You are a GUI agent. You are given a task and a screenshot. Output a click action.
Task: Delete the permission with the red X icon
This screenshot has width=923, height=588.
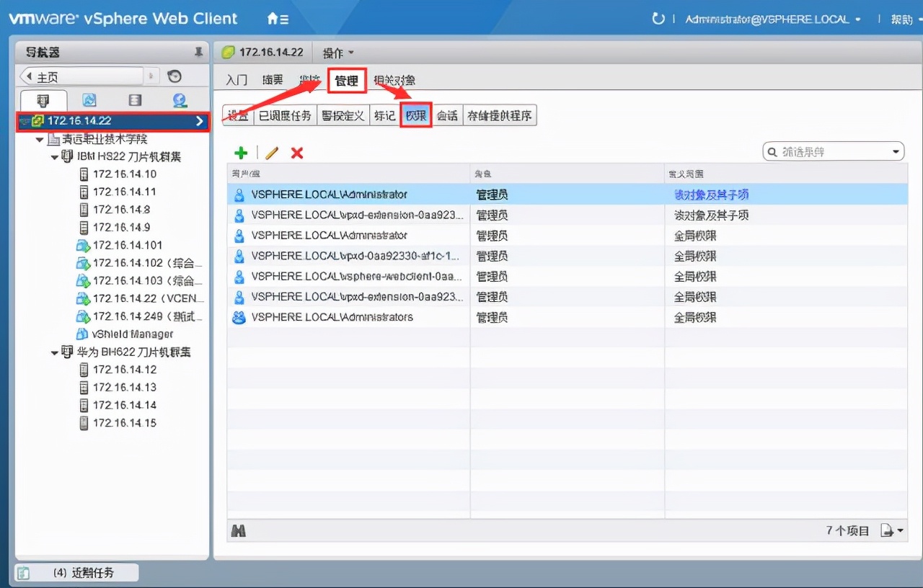click(296, 152)
